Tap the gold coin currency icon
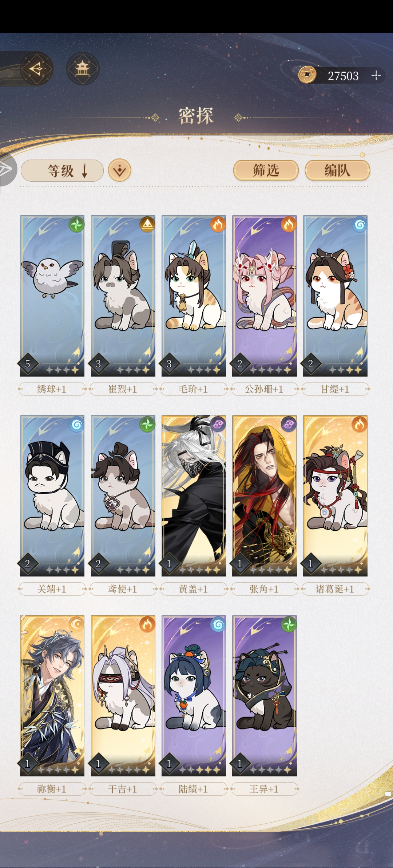 click(x=307, y=75)
